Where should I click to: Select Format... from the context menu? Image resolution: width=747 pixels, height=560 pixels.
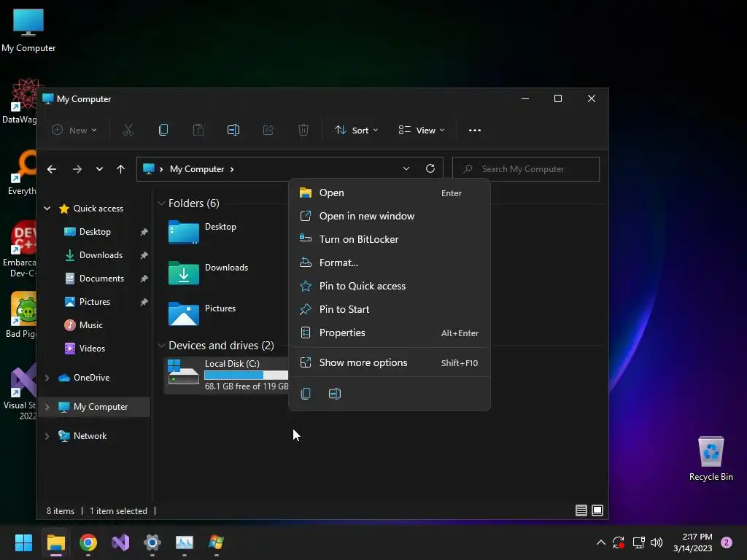click(390, 262)
